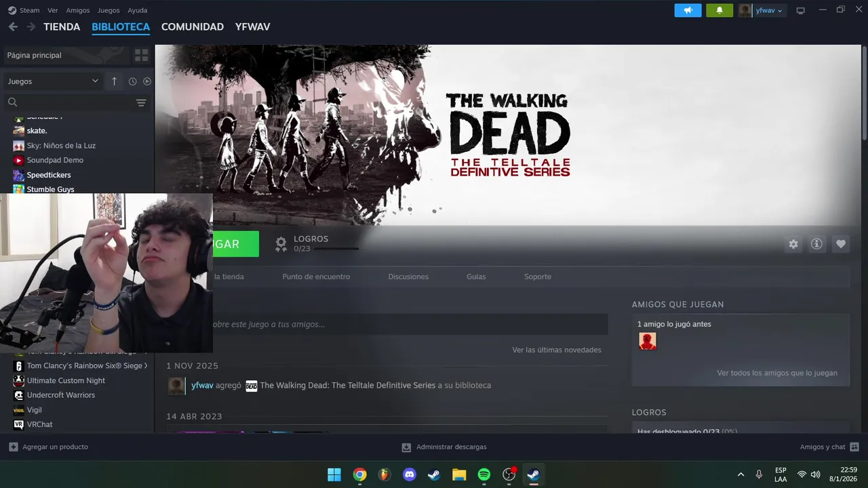The width and height of the screenshot is (868, 488).
Task: Click Ver las últimas novedades link
Action: click(557, 350)
